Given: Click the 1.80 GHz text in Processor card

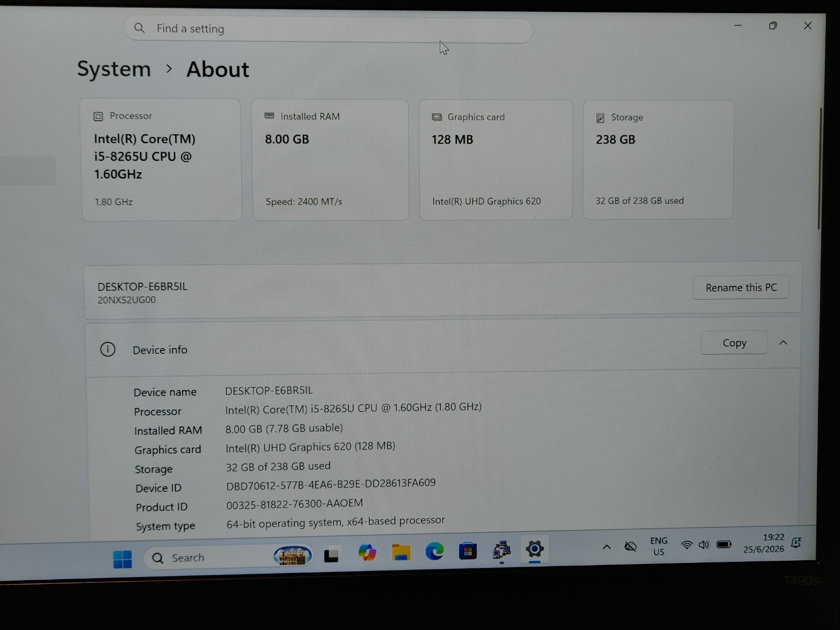Looking at the screenshot, I should [x=113, y=202].
